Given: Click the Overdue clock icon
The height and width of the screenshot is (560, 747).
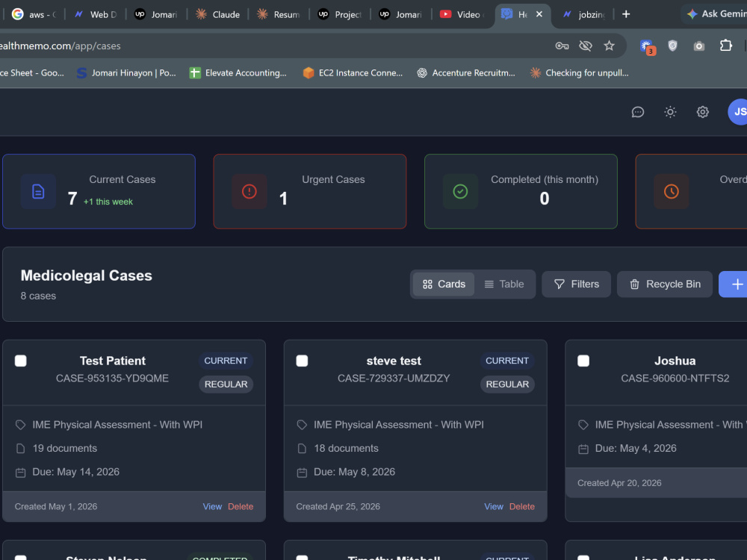Looking at the screenshot, I should click(x=672, y=191).
